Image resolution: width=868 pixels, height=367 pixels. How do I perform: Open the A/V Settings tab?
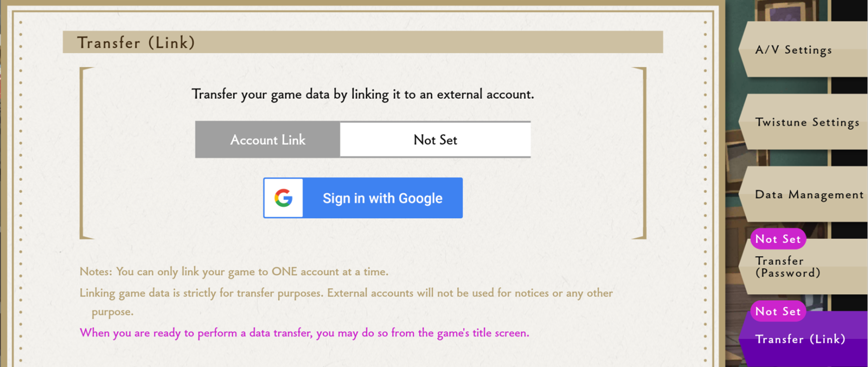pos(803,49)
